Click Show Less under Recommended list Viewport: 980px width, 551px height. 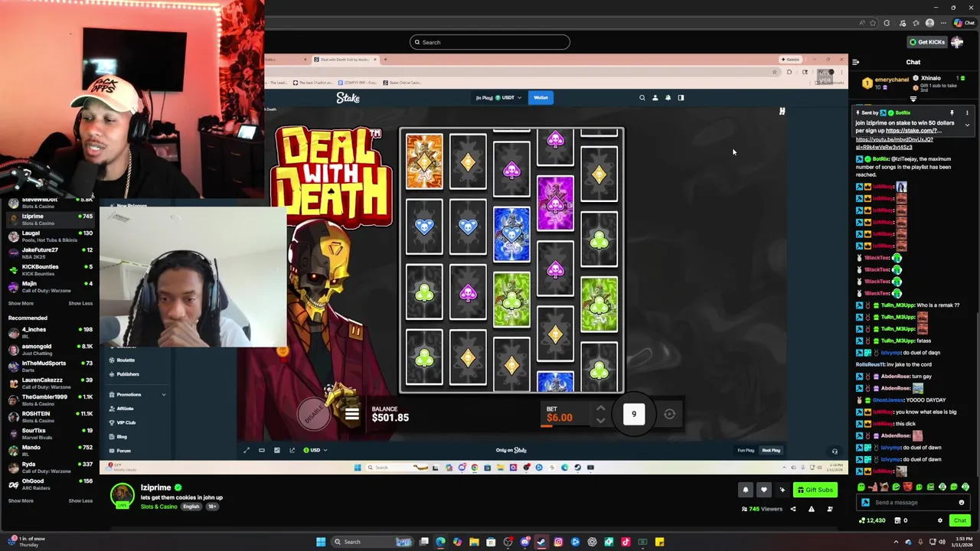[80, 500]
